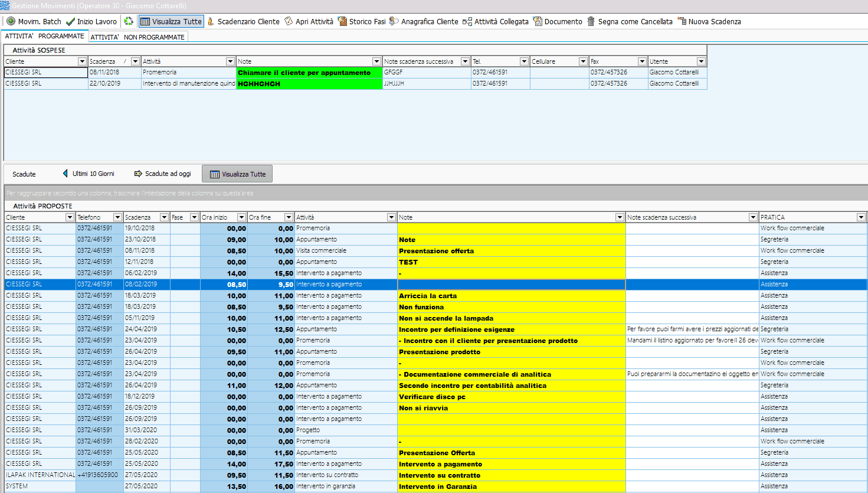Click the Apri Attività icon
The image size is (868, 493).
pyautogui.click(x=289, y=21)
